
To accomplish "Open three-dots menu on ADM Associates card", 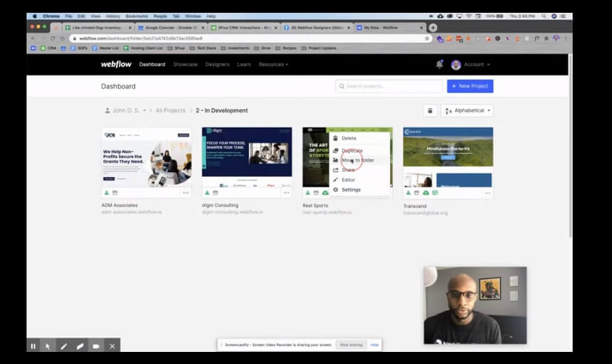I will pos(186,193).
